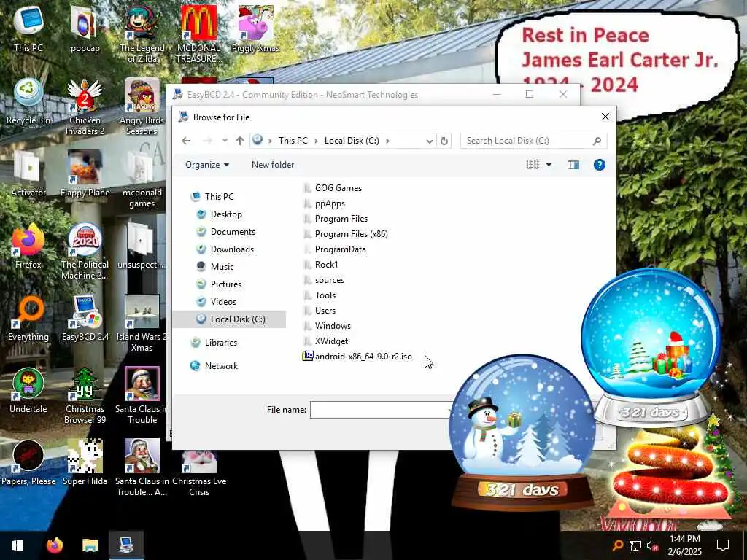This screenshot has height=560, width=747.
Task: Open the dialog Help question mark
Action: [x=600, y=165]
